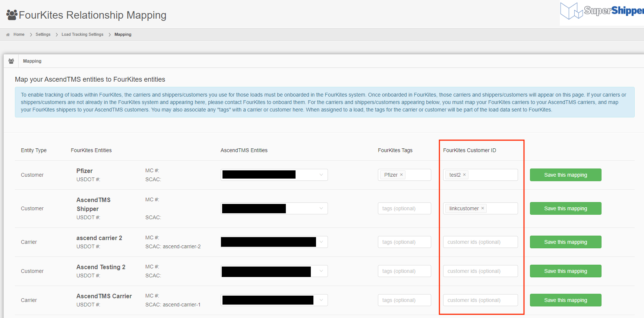
Task: Click the tags field for AscendTMS Carrier
Action: tap(404, 300)
